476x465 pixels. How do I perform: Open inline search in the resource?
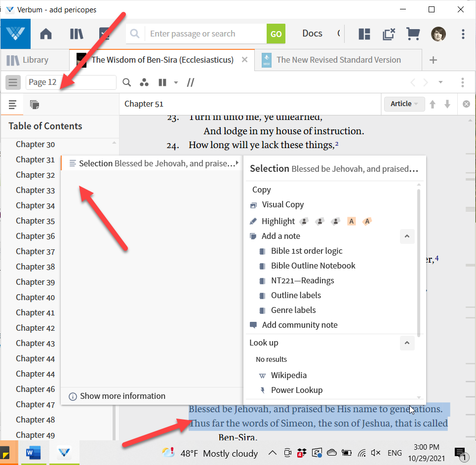tap(126, 82)
